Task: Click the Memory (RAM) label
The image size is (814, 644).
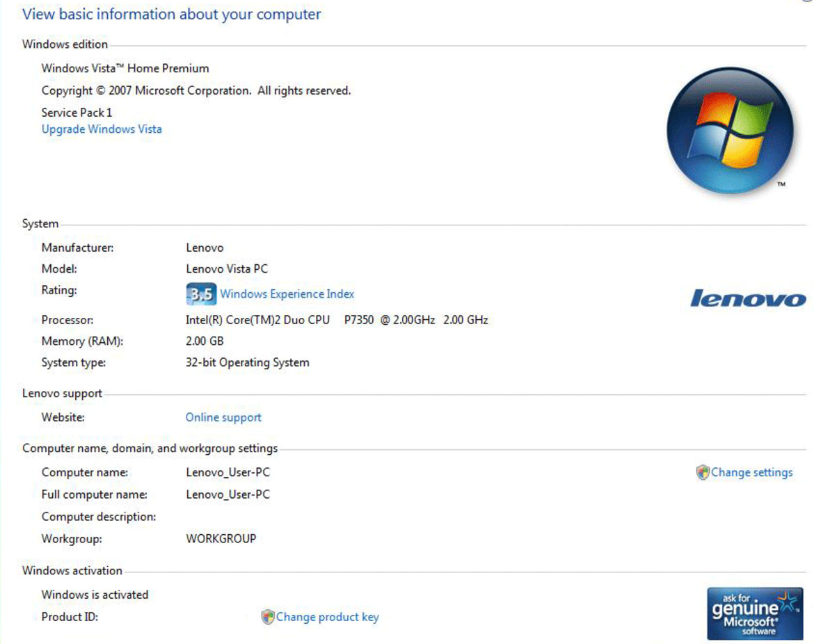Action: click(x=82, y=341)
